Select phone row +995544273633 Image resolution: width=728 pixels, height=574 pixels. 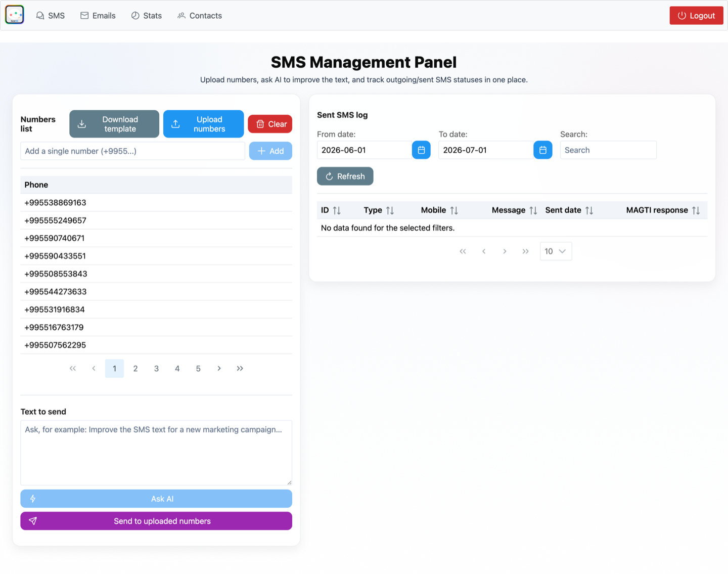pos(156,292)
